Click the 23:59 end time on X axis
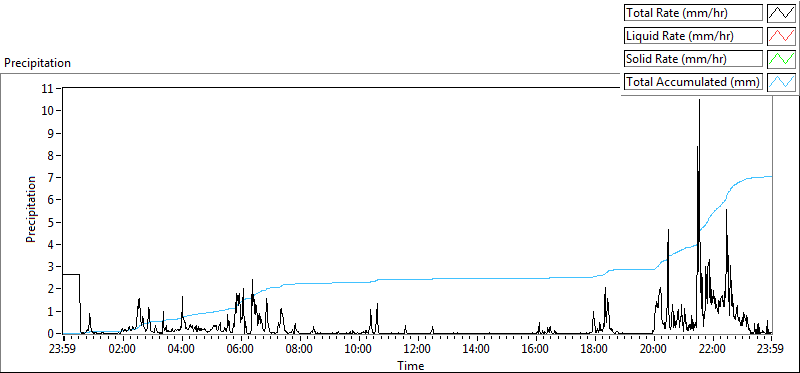 (771, 350)
